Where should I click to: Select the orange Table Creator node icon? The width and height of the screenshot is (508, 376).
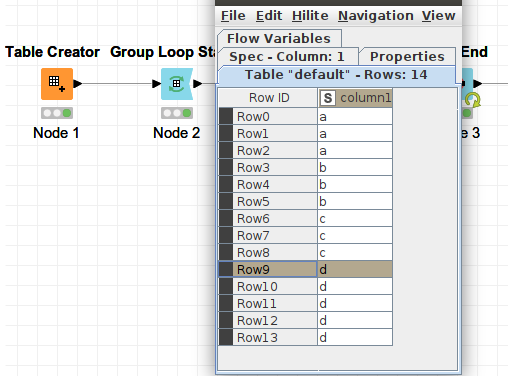coord(57,84)
